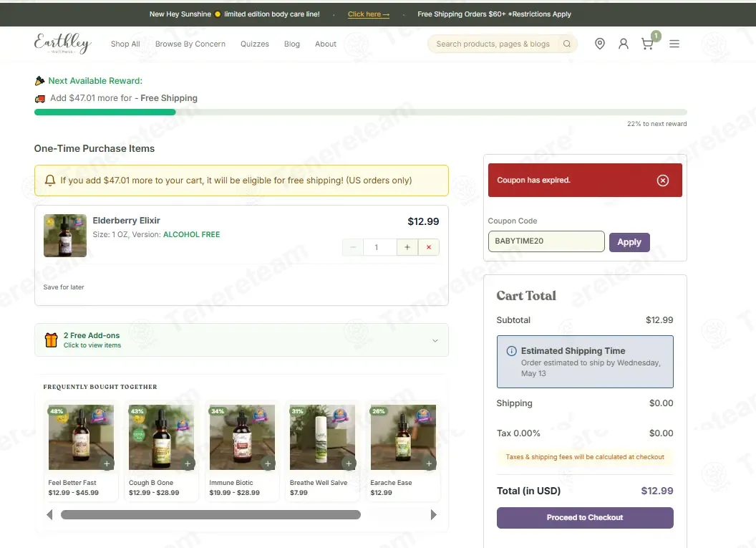Screen dimensions: 756x548
Task: Open Breathe Well Salve product image
Action: (323, 437)
